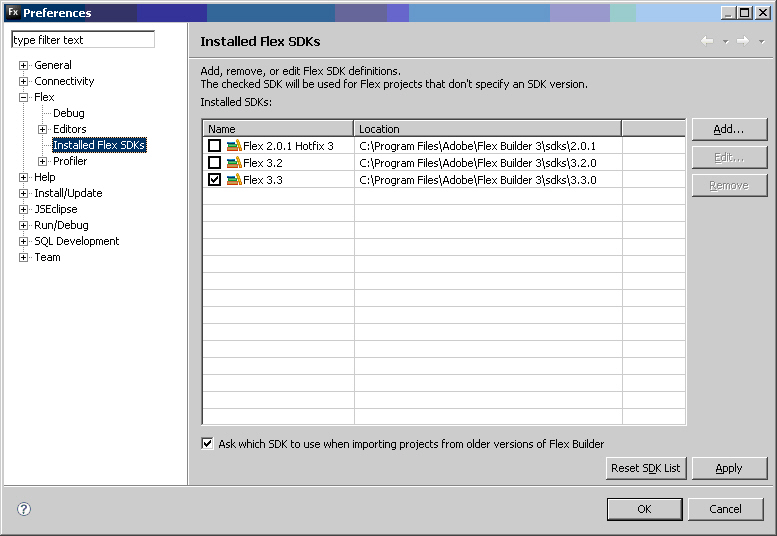The width and height of the screenshot is (777, 536).
Task: Click the type filter text field
Action: (83, 40)
